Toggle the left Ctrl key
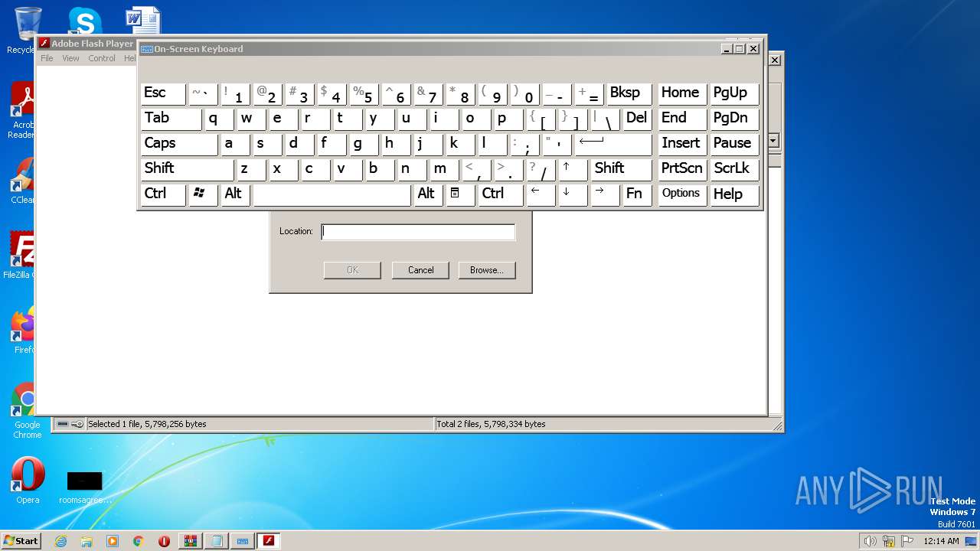980x551 pixels. (163, 194)
